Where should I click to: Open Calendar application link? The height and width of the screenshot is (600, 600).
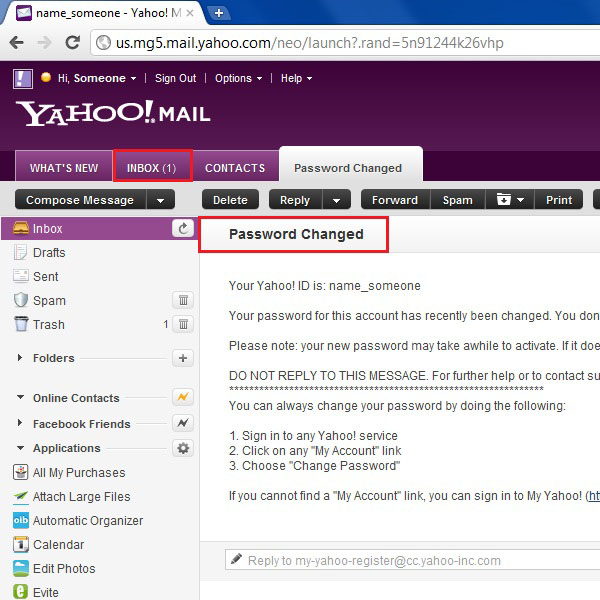point(58,545)
